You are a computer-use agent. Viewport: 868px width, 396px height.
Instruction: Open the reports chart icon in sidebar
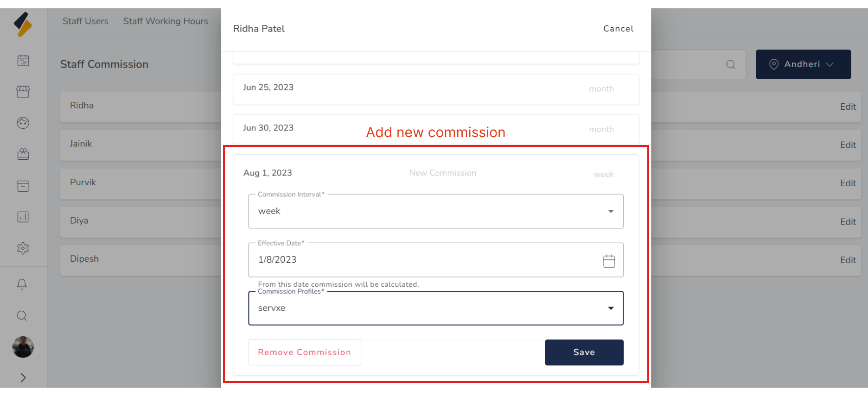[23, 217]
